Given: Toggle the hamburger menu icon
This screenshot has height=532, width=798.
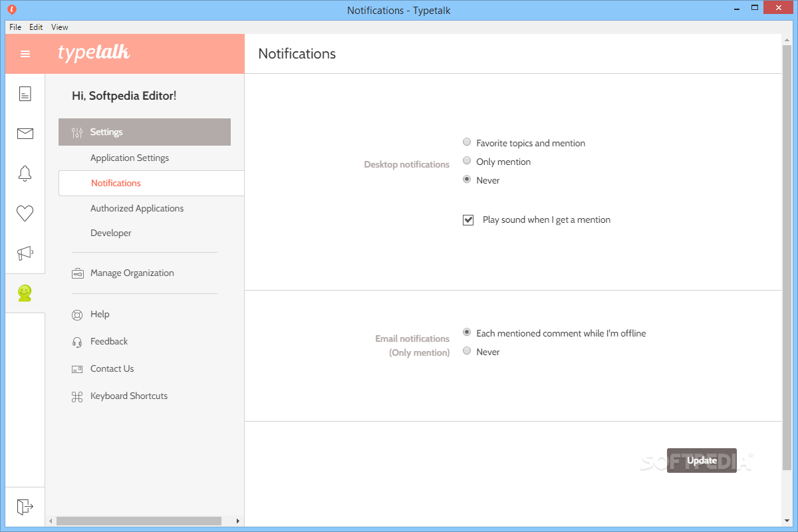Looking at the screenshot, I should pos(25,54).
